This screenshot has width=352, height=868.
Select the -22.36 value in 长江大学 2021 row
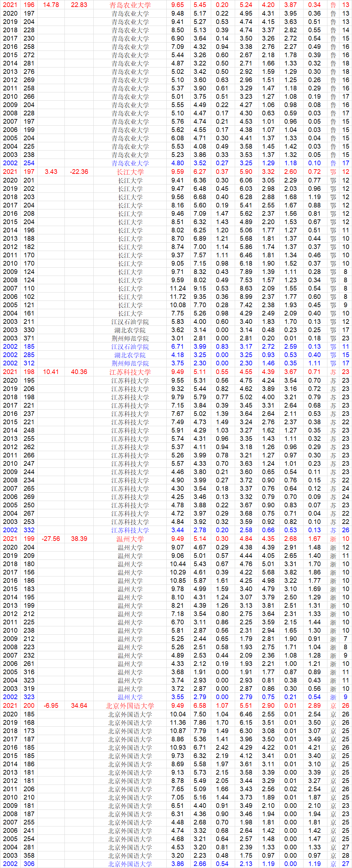(79, 172)
